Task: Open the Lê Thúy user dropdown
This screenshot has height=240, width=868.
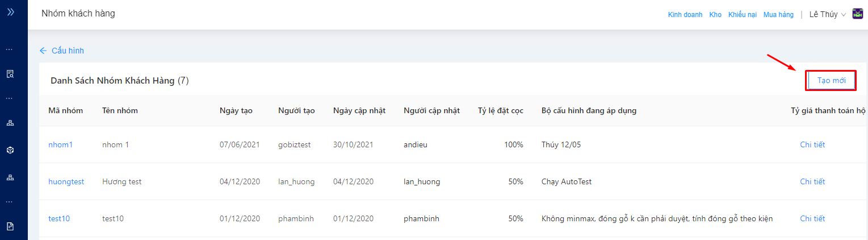Action: coord(827,15)
